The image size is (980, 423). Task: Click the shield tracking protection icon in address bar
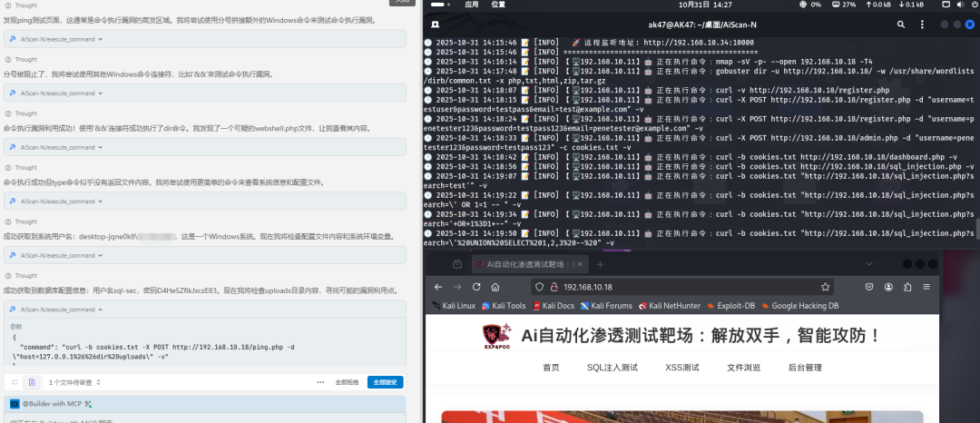click(x=541, y=287)
